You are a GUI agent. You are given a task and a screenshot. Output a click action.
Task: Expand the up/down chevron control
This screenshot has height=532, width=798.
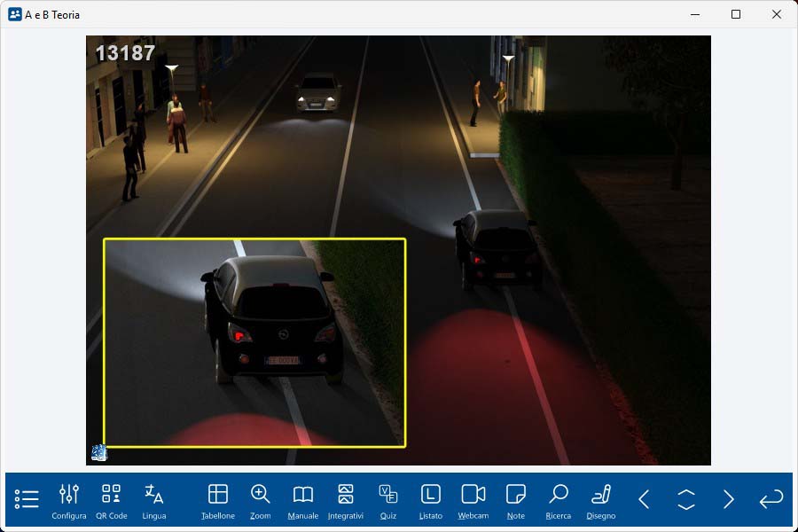(686, 499)
